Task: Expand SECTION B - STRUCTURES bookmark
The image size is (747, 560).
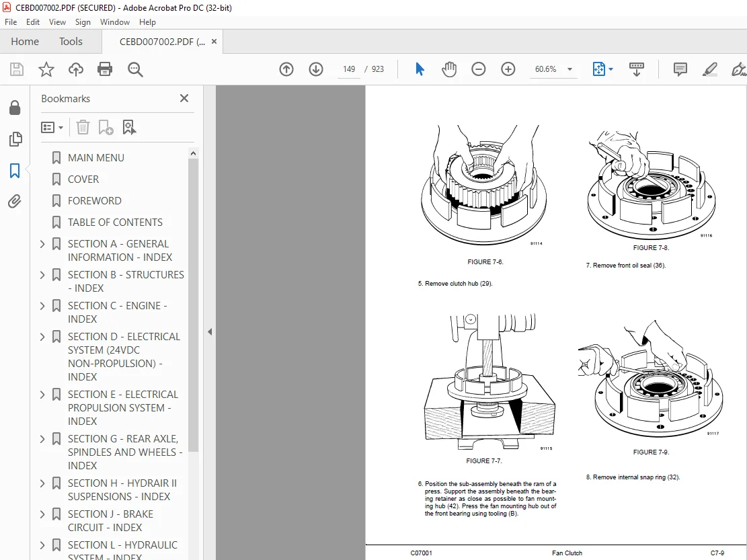Action: click(42, 275)
